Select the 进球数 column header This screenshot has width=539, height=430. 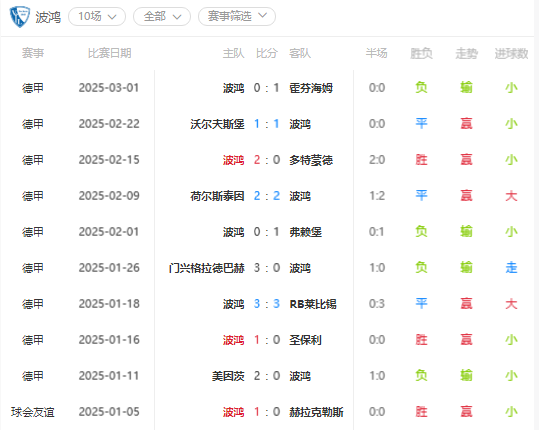tap(511, 53)
